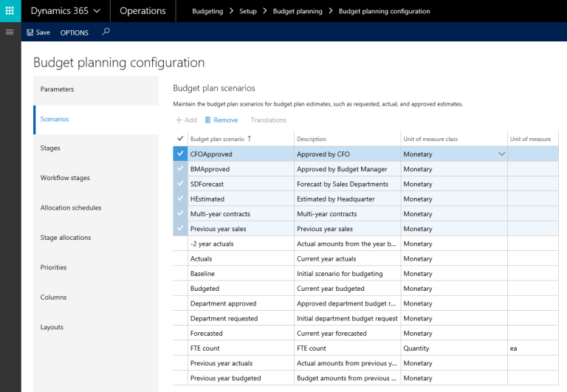Open the OPTIONS menu
Screen dimensions: 567x392
click(74, 32)
